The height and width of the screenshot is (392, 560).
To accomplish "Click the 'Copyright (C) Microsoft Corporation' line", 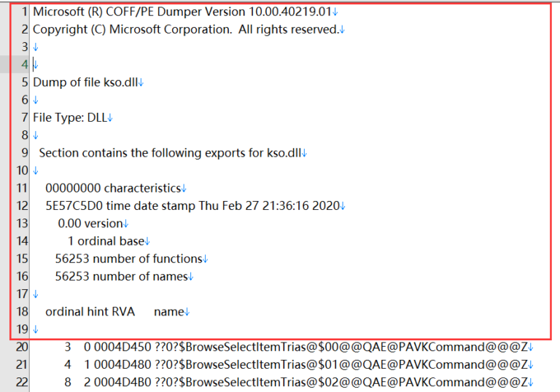I will (x=186, y=29).
